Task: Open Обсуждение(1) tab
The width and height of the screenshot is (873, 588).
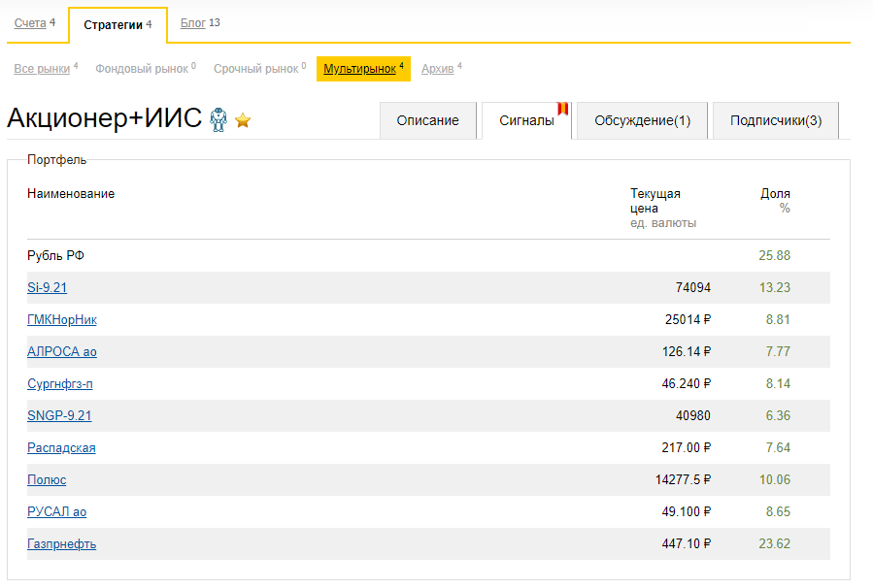Action: click(643, 120)
